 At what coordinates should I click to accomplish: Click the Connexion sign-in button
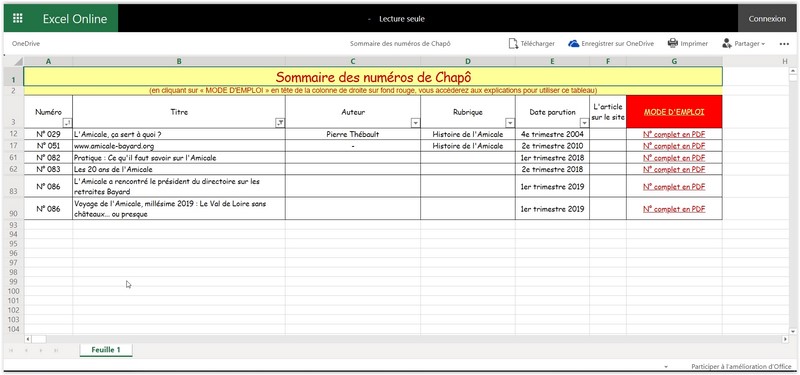tap(767, 19)
